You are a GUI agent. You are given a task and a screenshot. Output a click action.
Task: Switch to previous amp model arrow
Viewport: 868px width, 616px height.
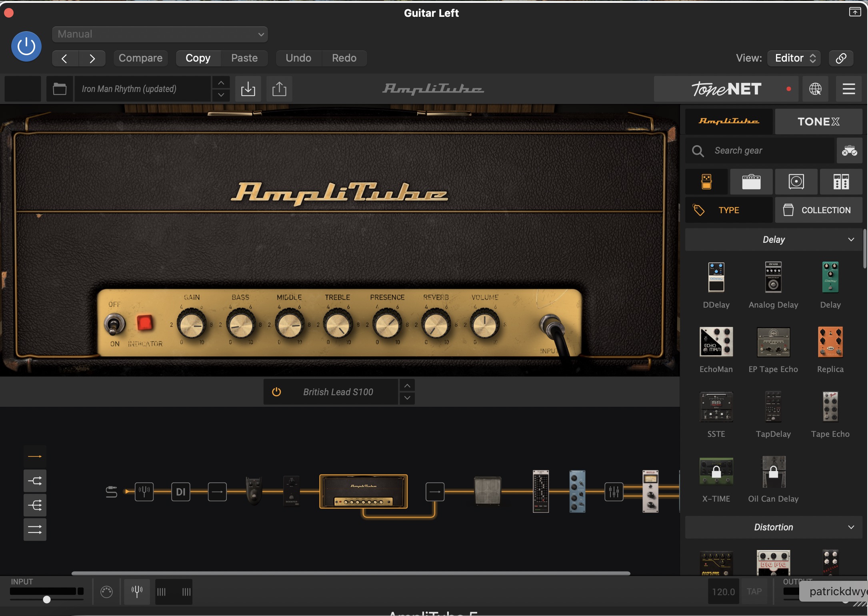(x=407, y=386)
